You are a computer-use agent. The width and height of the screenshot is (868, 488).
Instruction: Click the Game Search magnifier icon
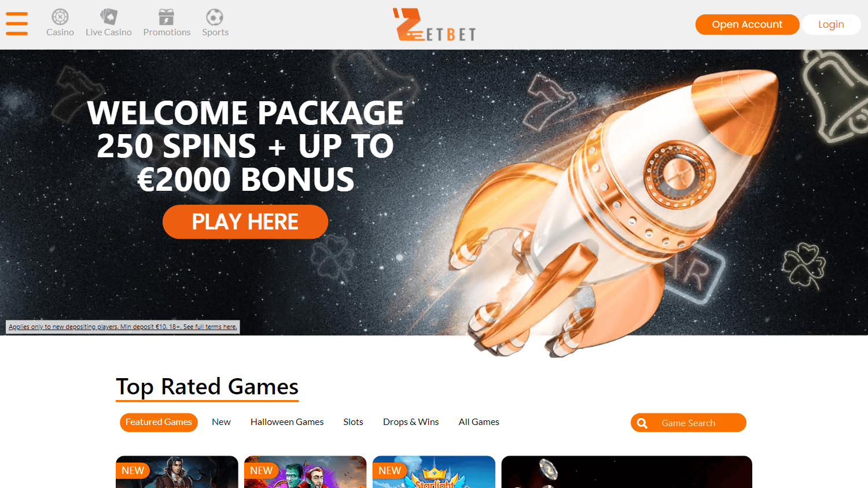click(642, 423)
